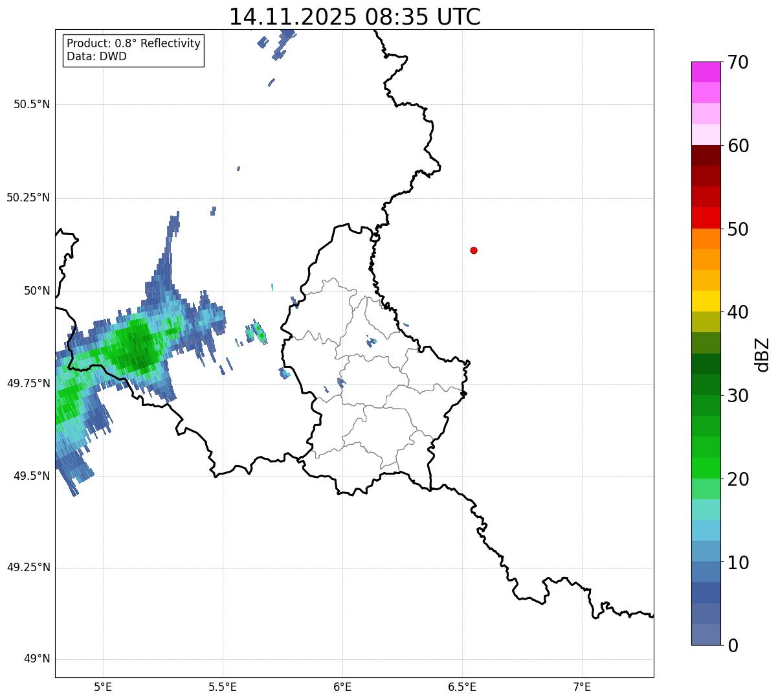Click the "5.5°E" longitude label
Viewport: 778px width, 700px height.
point(223,686)
